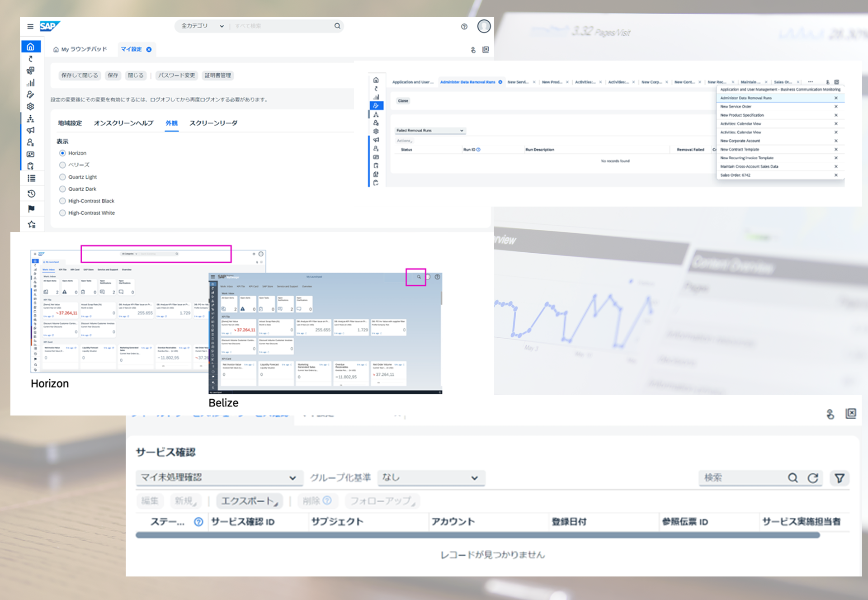Open the マイ未処理確認 dropdown
The height and width of the screenshot is (600, 868).
pyautogui.click(x=219, y=477)
